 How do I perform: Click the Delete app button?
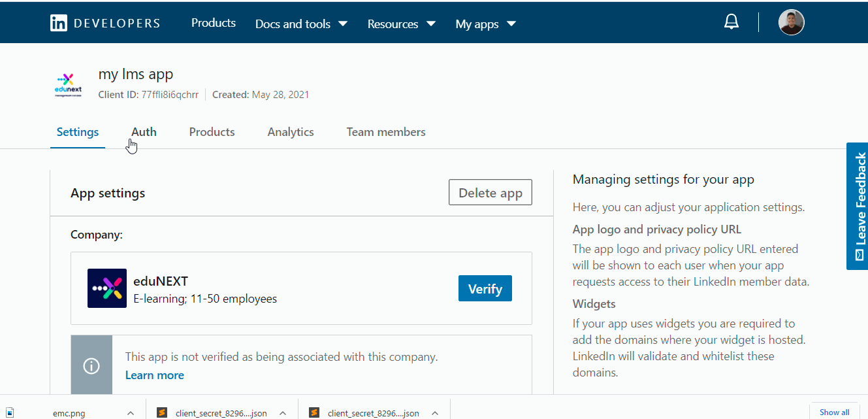(490, 193)
